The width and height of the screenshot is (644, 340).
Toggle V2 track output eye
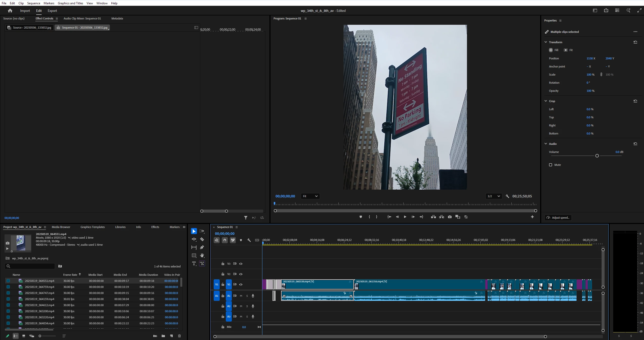click(241, 274)
